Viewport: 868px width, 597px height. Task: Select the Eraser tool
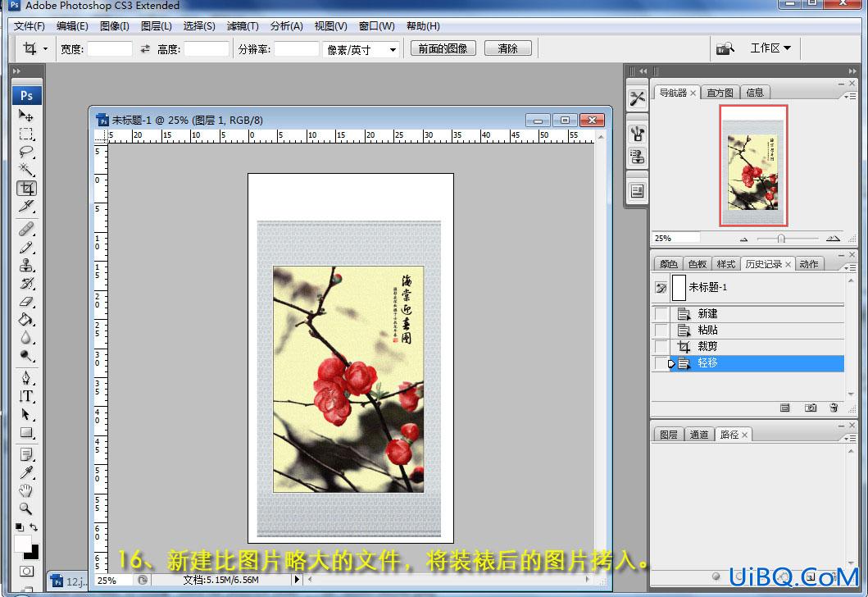coord(26,301)
